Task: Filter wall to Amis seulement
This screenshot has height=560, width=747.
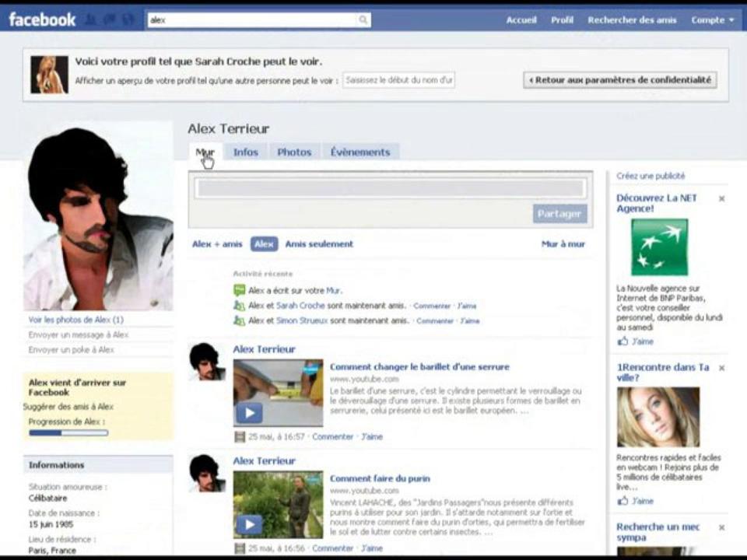Action: pyautogui.click(x=319, y=244)
